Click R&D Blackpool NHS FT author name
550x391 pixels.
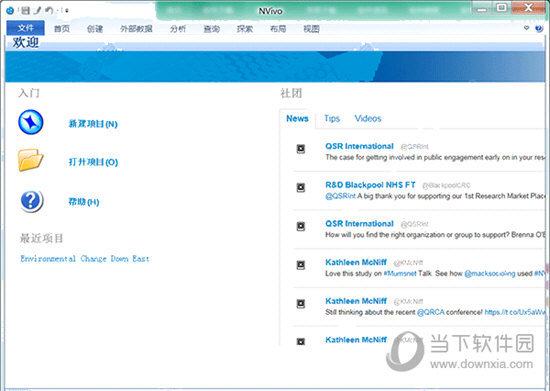(370, 185)
